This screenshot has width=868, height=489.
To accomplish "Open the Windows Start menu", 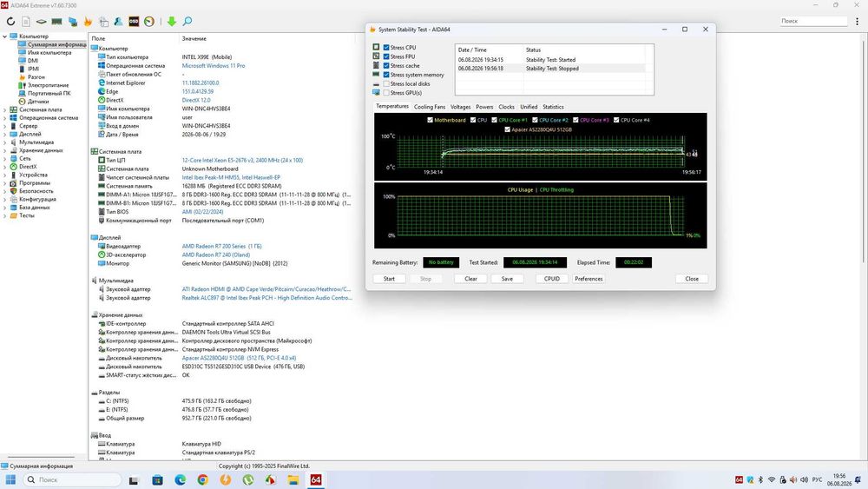I will [x=10, y=479].
